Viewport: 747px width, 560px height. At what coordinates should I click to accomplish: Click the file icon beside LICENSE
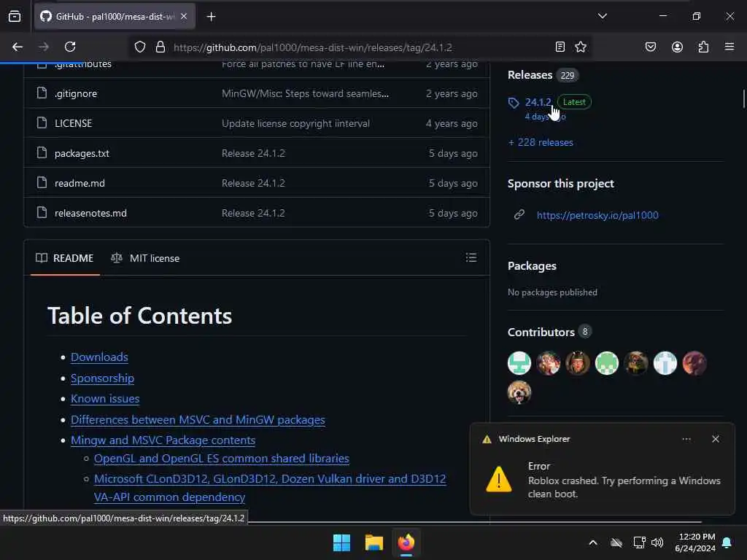tap(42, 122)
